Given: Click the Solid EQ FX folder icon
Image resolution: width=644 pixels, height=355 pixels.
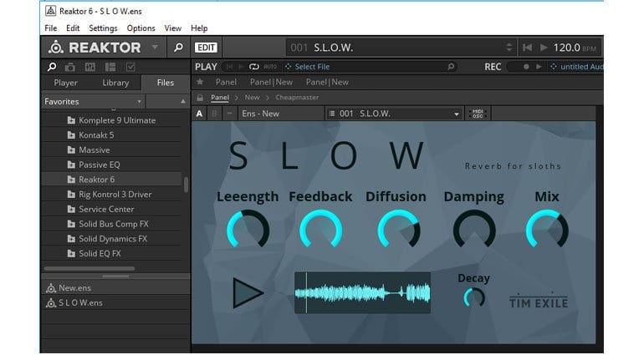Looking at the screenshot, I should [71, 253].
